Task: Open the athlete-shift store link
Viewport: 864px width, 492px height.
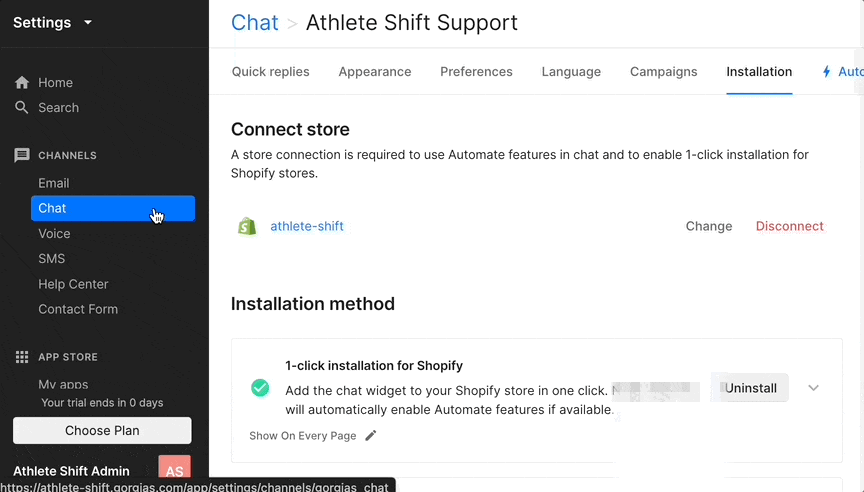Action: click(307, 226)
